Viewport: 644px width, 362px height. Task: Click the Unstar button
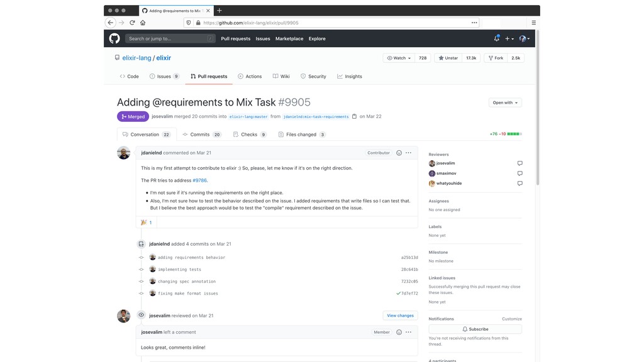(x=448, y=58)
